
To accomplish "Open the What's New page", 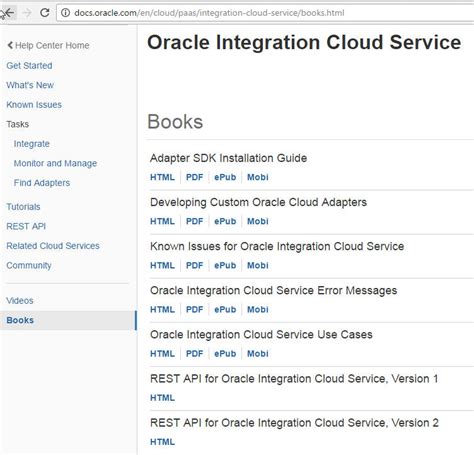I will (x=30, y=85).
